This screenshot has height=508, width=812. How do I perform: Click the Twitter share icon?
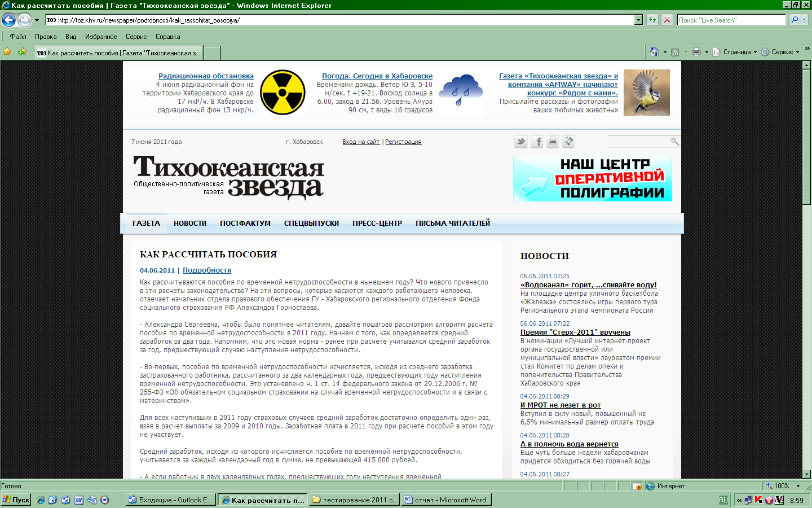click(521, 142)
